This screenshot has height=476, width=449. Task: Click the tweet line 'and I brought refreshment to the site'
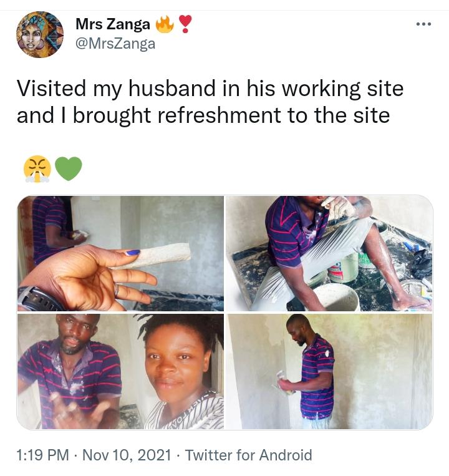(203, 115)
